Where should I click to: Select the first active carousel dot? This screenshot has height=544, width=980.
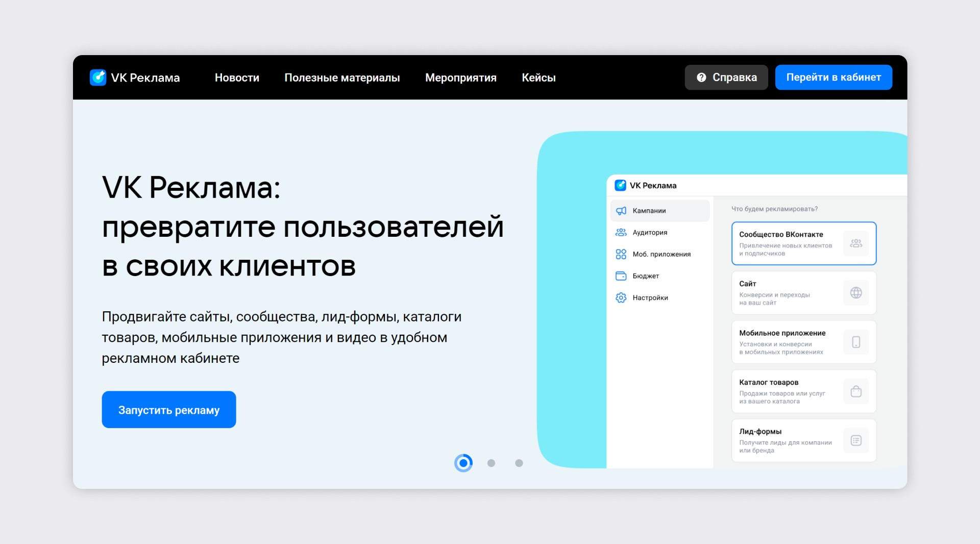click(x=463, y=463)
